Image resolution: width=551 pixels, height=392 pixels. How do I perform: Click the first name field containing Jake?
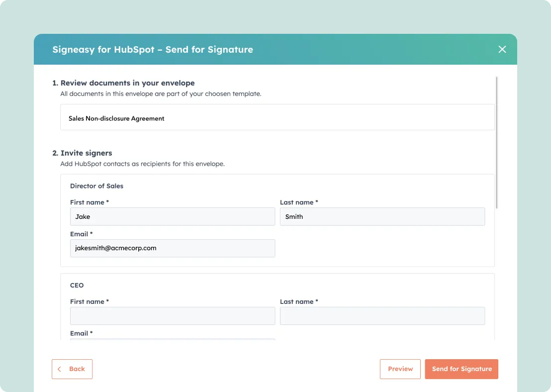click(173, 216)
